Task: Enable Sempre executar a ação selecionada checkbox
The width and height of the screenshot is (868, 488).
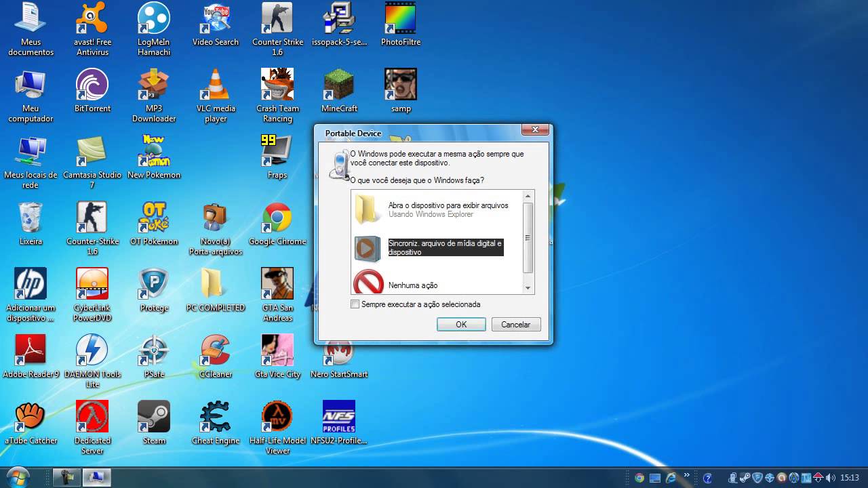Action: [x=355, y=304]
